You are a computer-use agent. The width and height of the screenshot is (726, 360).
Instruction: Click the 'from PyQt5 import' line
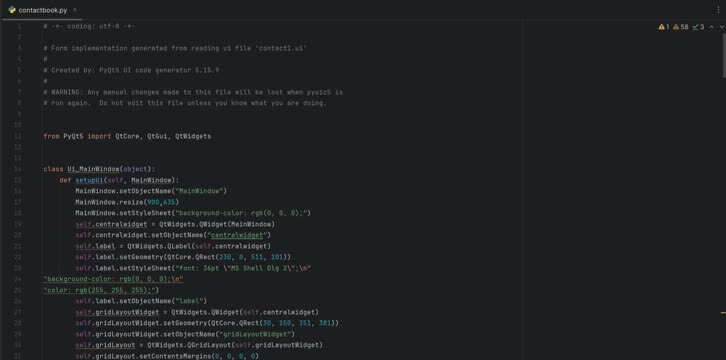[x=127, y=137]
